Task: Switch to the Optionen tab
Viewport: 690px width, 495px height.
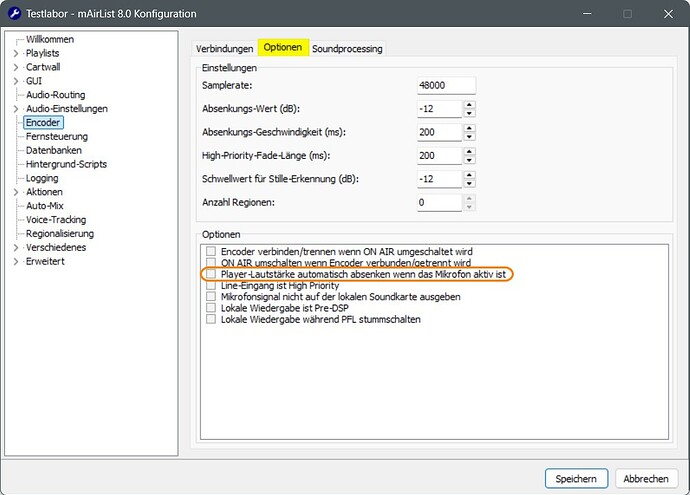Action: pos(283,48)
